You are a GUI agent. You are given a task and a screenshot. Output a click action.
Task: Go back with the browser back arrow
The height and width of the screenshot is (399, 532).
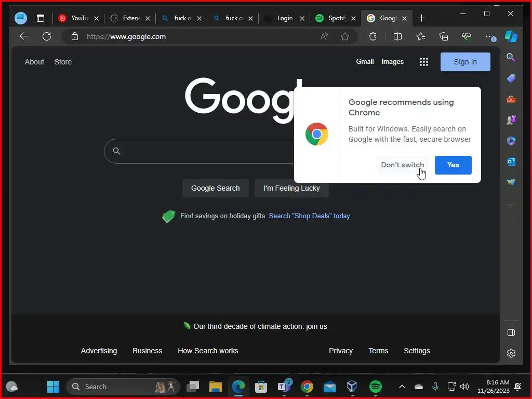tap(24, 36)
